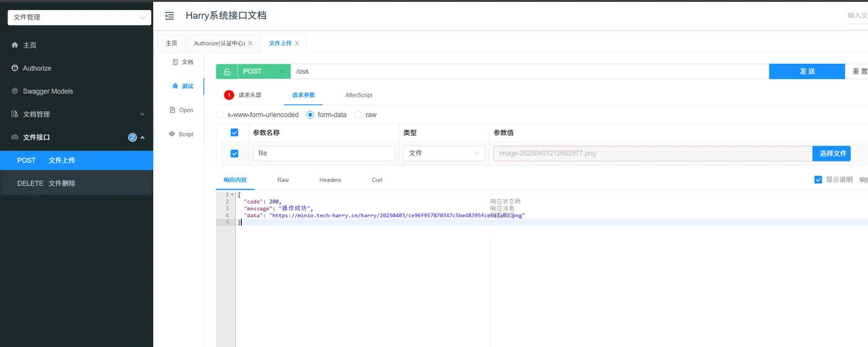Close the 文件上传 tab with X
The image size is (868, 347).
[297, 43]
